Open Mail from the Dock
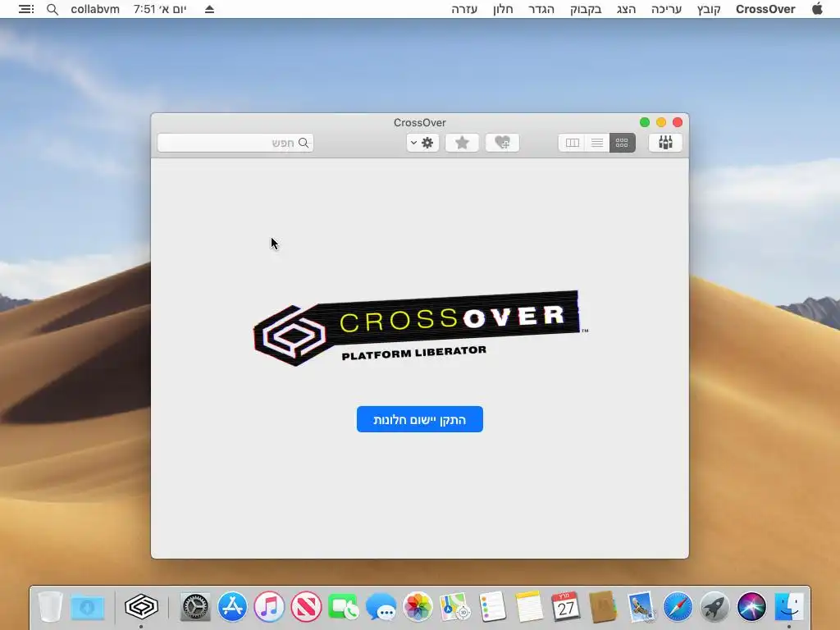Screen dimensions: 840x630 coord(641,607)
